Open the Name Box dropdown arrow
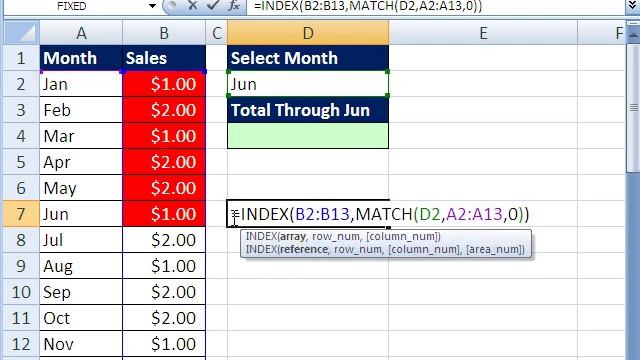Image resolution: width=640 pixels, height=360 pixels. [x=152, y=6]
